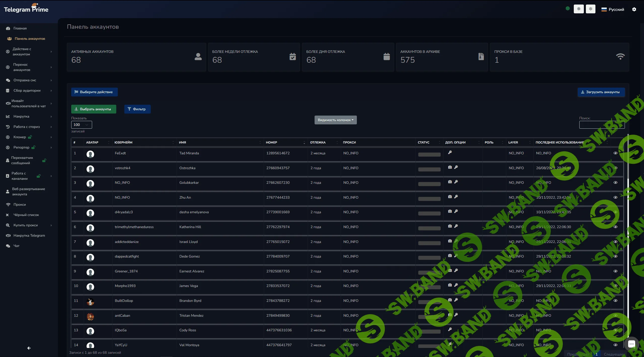Image resolution: width=644 pixels, height=357 pixels.
Task: Click the BuiltDollop avatar thumbnail
Action: click(90, 301)
